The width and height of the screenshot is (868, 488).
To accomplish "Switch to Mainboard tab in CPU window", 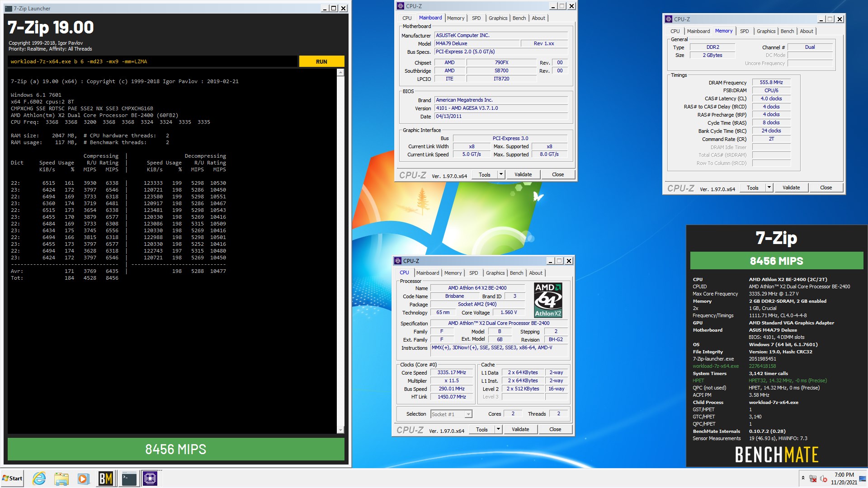I will 428,273.
